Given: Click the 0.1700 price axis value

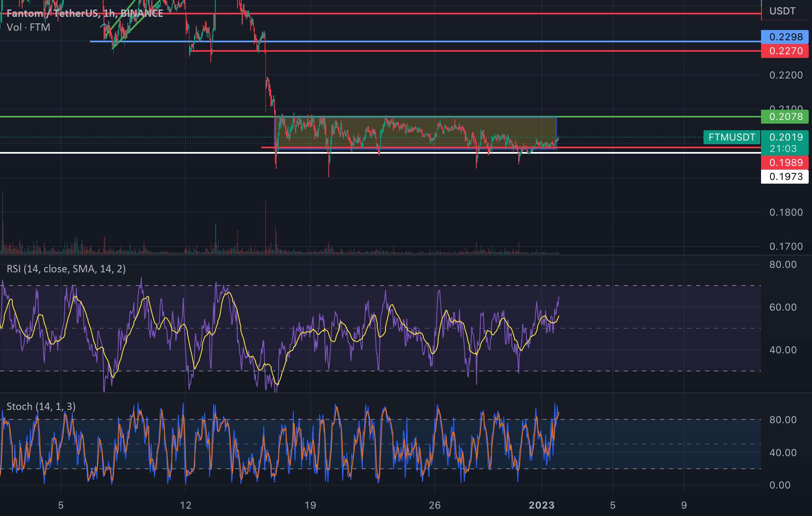Looking at the screenshot, I should 786,246.
